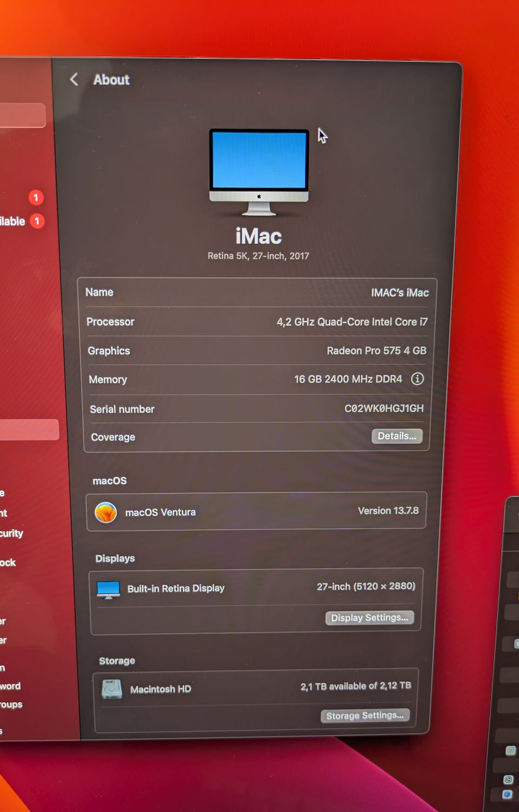This screenshot has height=812, width=519.
Task: Open the sidebar item ending in 'ock'
Action: pyautogui.click(x=8, y=563)
